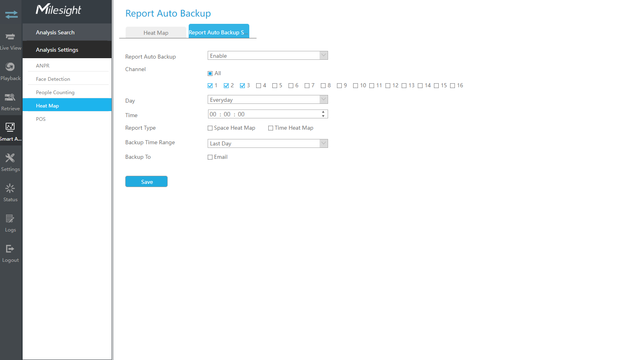
Task: Increase time with the up stepper arrow
Action: (x=323, y=112)
